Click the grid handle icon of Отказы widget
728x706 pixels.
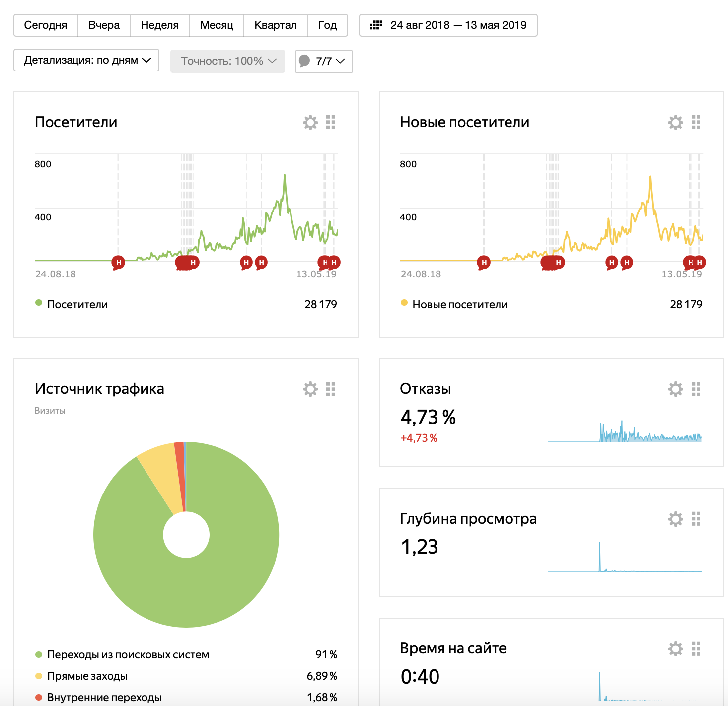tap(696, 389)
